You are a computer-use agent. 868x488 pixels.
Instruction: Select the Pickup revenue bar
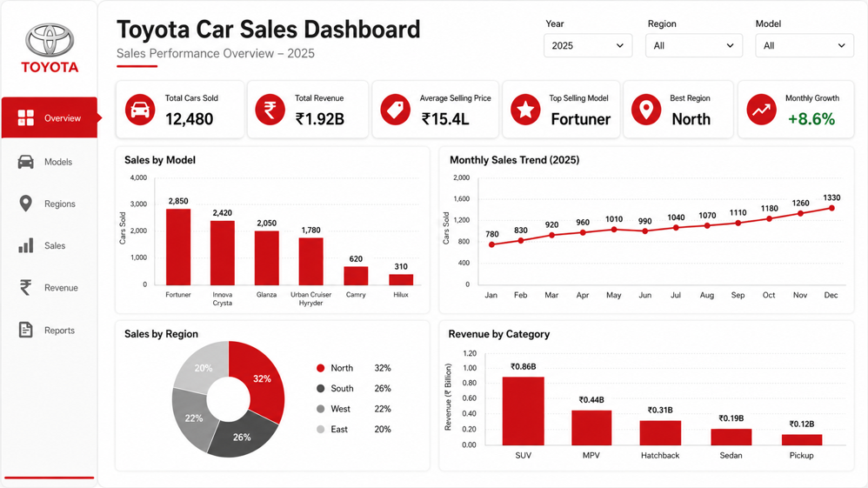pos(802,440)
